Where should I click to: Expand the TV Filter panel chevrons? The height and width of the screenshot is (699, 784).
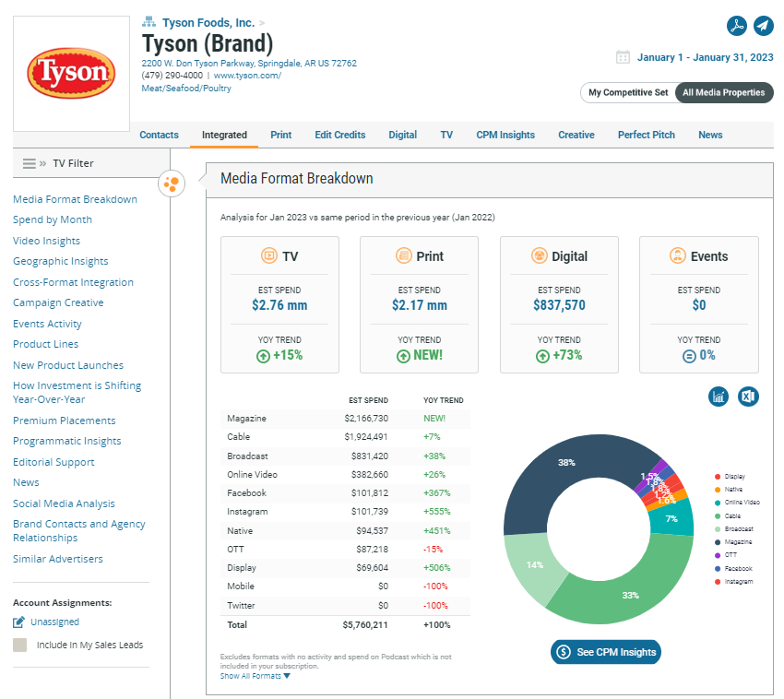tap(43, 163)
